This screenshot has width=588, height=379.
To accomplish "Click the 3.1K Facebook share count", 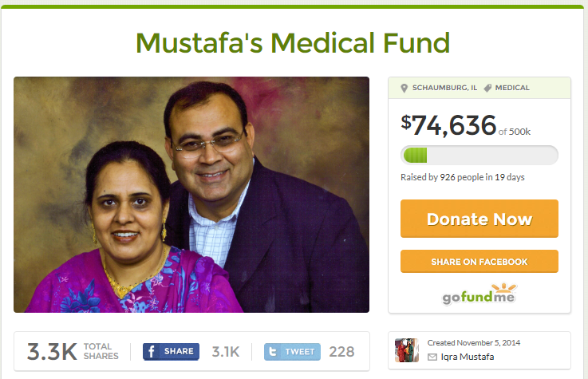I will coord(225,352).
